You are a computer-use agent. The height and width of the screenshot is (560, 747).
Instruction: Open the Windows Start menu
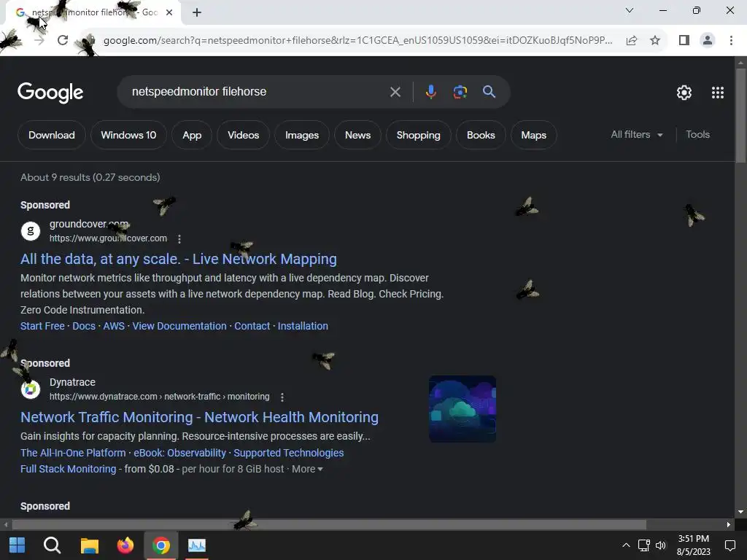tap(18, 545)
